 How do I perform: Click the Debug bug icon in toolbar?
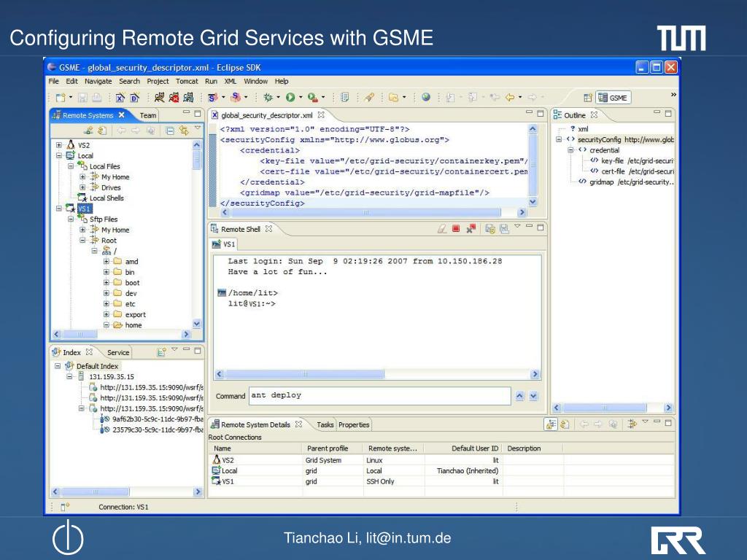click(268, 98)
